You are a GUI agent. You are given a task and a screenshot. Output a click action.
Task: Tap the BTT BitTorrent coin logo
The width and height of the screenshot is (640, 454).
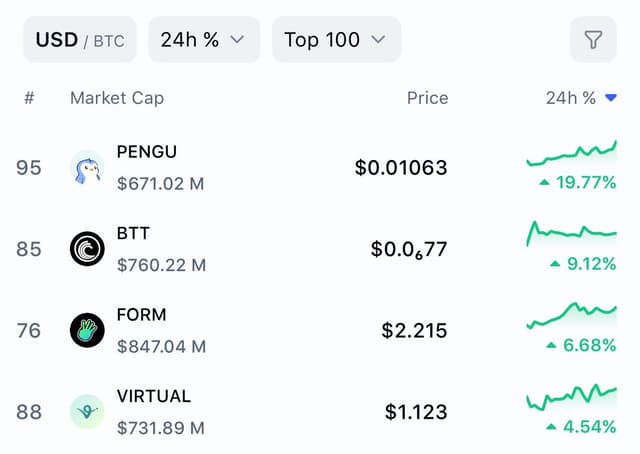coord(87,249)
